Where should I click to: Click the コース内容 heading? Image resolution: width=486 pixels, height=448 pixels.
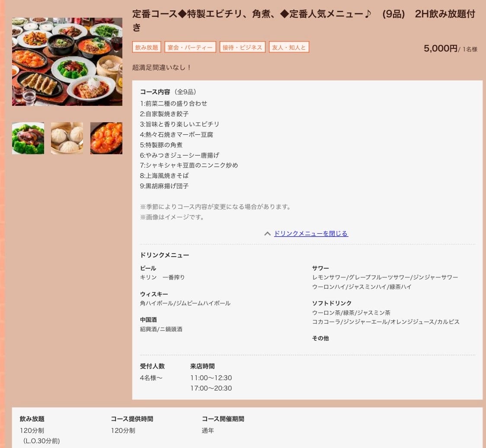[155, 92]
